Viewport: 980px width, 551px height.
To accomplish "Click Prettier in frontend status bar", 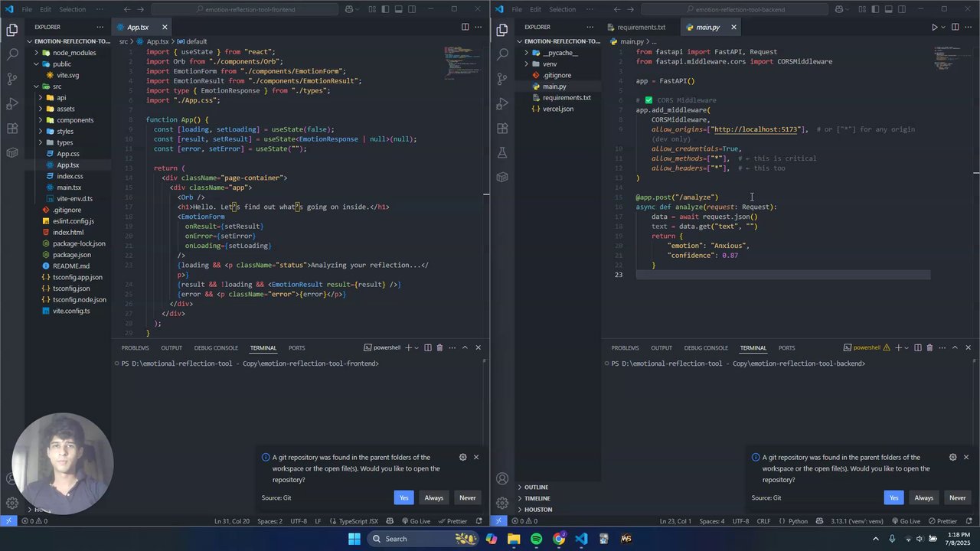I will (x=452, y=521).
